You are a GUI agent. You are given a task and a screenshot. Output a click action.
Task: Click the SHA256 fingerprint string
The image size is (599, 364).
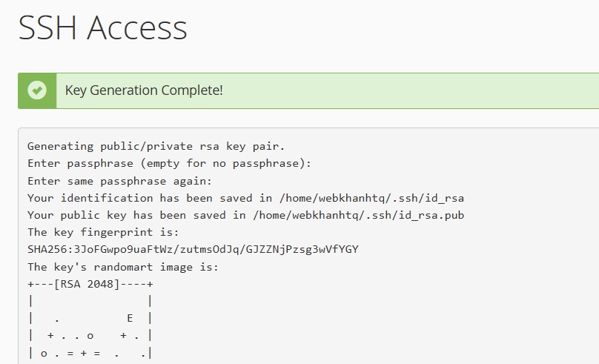[x=193, y=249]
